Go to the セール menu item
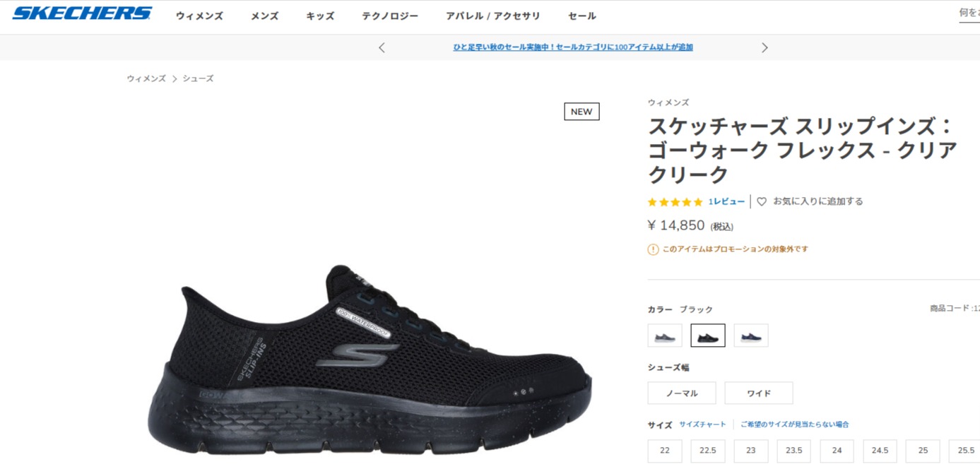The image size is (980, 469). 582,16
